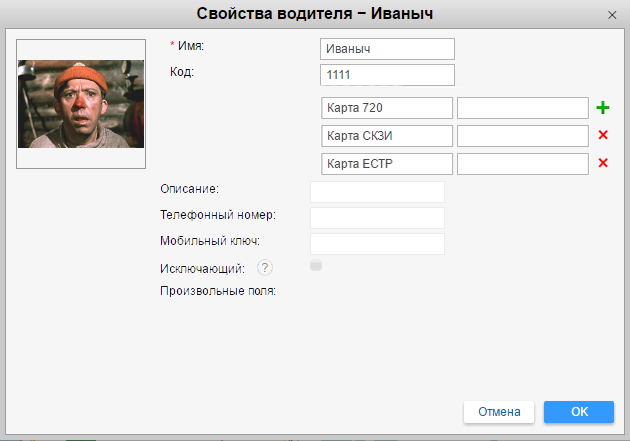This screenshot has height=441, width=630.
Task: Click the green plus icon to add card
Action: (602, 108)
